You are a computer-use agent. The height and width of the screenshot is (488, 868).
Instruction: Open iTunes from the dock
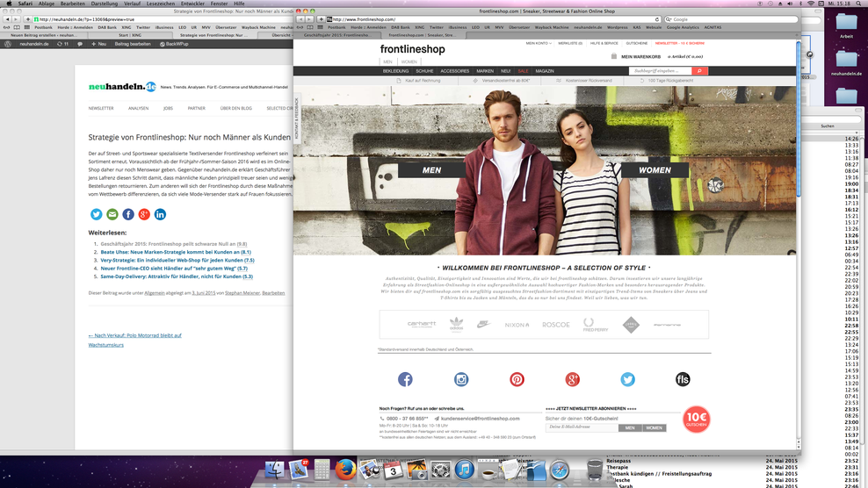pos(464,470)
